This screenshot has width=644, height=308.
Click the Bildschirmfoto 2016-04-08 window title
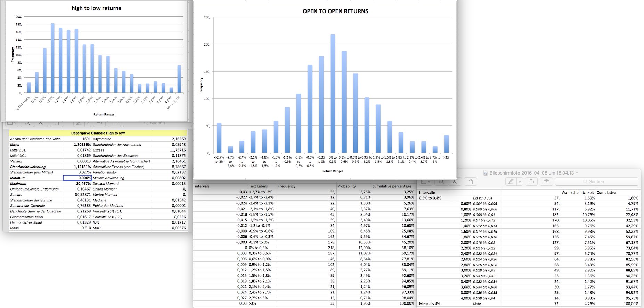pyautogui.click(x=532, y=173)
